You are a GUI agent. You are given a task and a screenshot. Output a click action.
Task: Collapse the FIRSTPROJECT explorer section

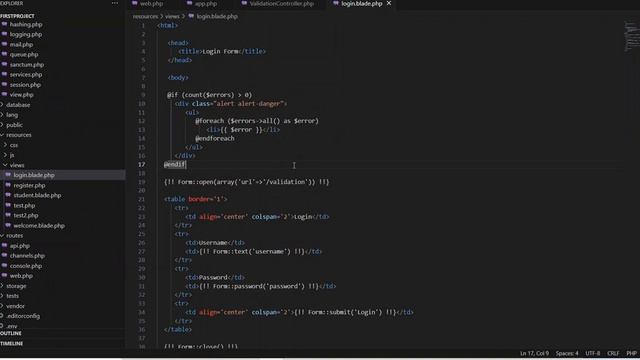pyautogui.click(x=17, y=16)
